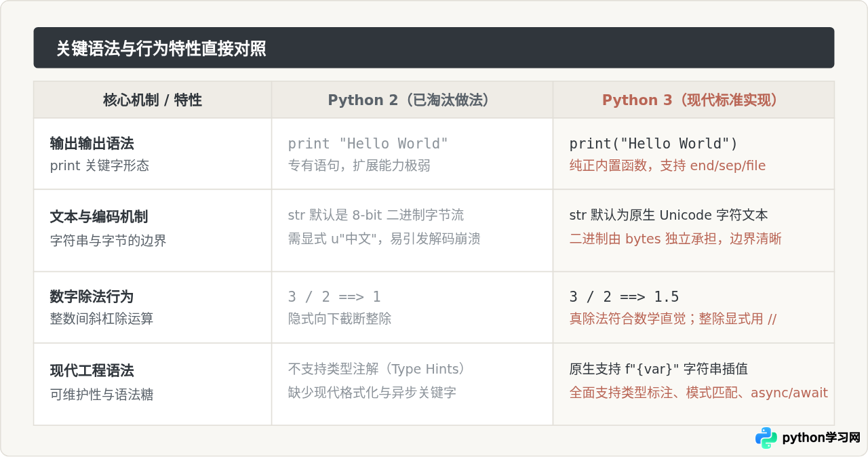Click '需显式 u"中文"，易引发解码崩溃'
This screenshot has width=868, height=457.
click(x=384, y=239)
